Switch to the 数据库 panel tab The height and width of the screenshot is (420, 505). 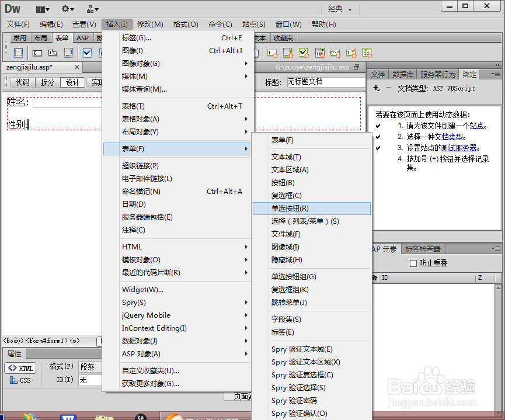pyautogui.click(x=403, y=74)
